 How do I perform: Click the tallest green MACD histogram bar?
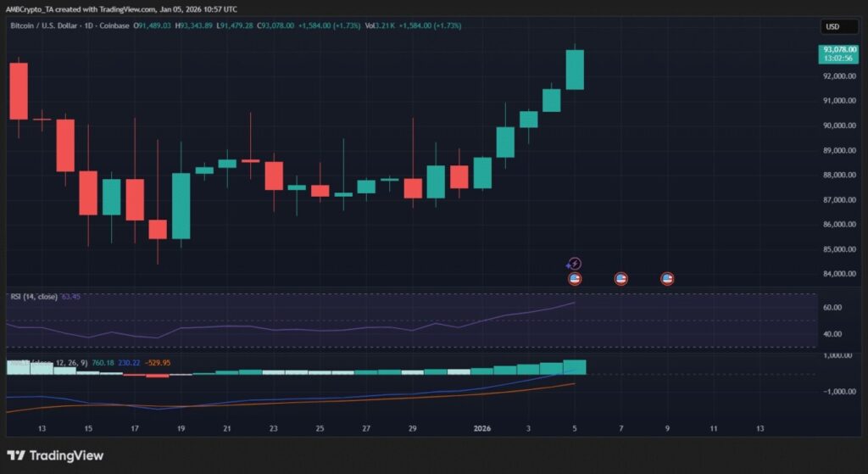[x=575, y=366]
